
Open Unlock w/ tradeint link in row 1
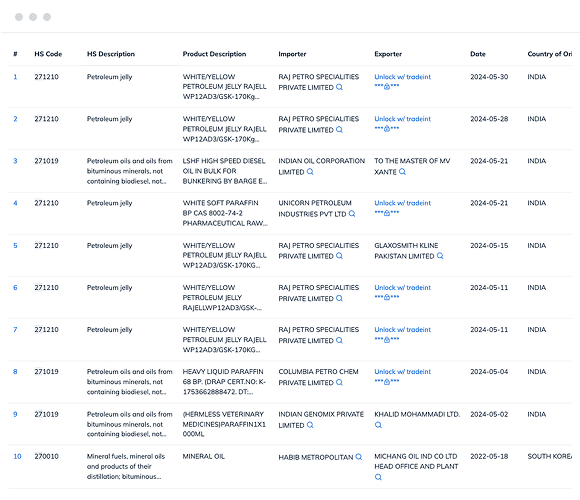pos(402,77)
